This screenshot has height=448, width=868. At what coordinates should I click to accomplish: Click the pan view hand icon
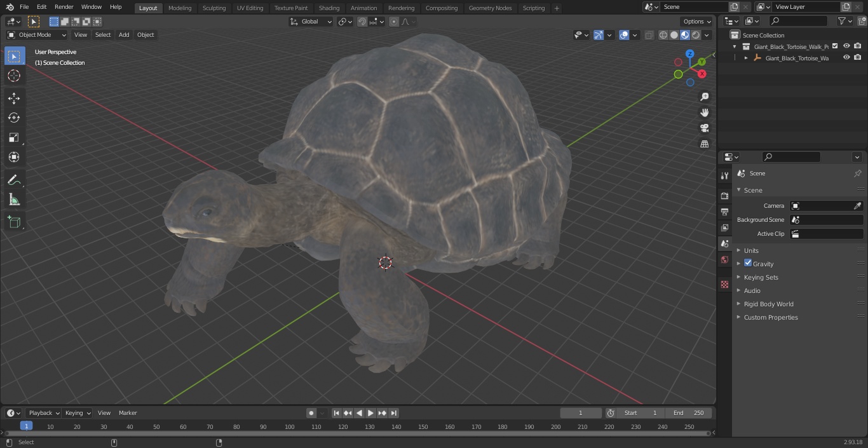704,112
